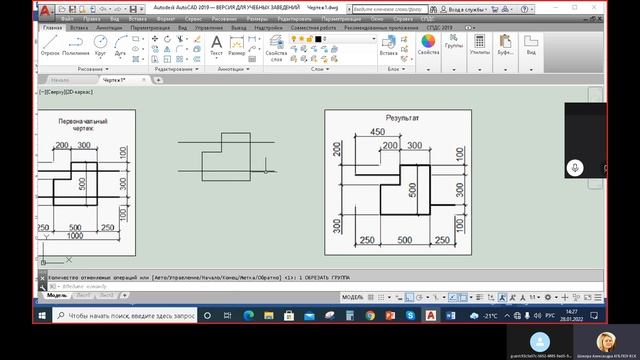Screen dimensions: 640x360
Task: Click the Array tool icon
Action: [180, 59]
